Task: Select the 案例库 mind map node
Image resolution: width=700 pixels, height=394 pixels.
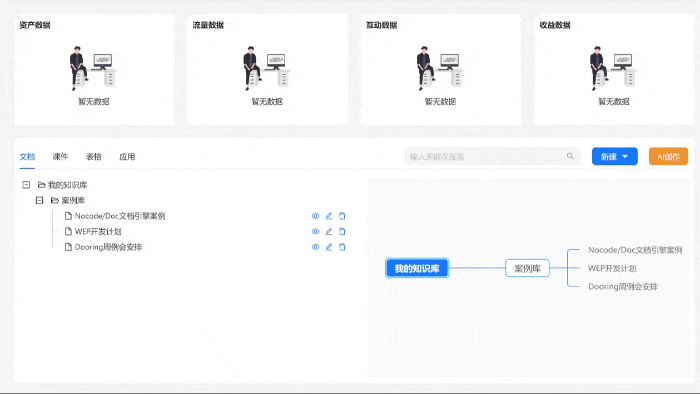Action: 527,268
